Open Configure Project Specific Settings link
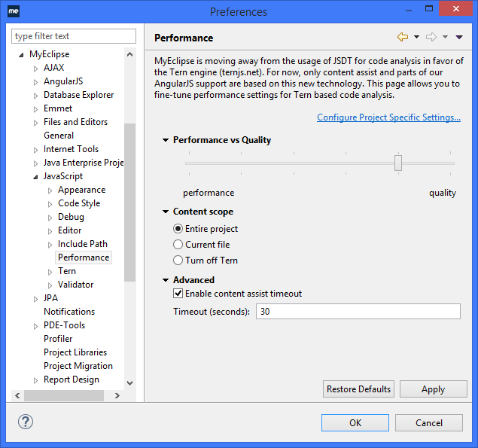This screenshot has width=478, height=448. [x=388, y=117]
